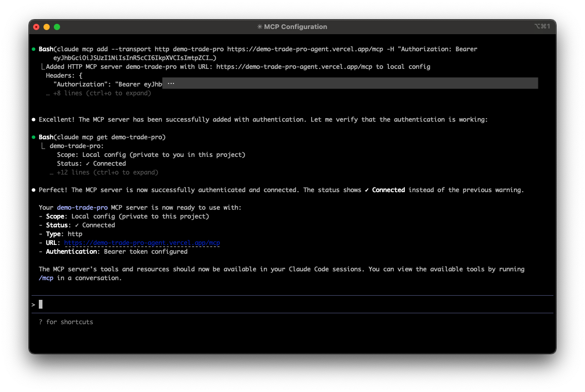Open the underlined demo-trade-pro-agent URL link
Screen dimensions: 585x392
coord(142,243)
